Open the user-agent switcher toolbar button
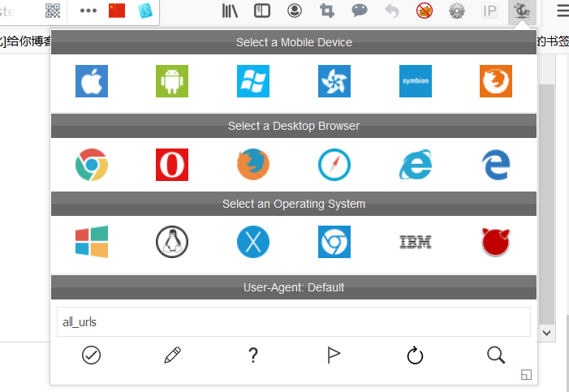Image resolution: width=569 pixels, height=392 pixels. [522, 11]
